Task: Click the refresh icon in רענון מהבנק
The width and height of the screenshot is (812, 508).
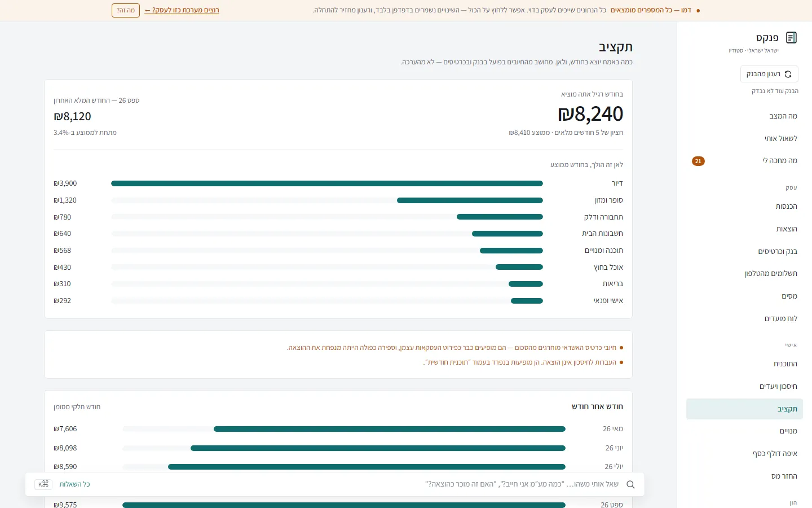Action: click(788, 75)
